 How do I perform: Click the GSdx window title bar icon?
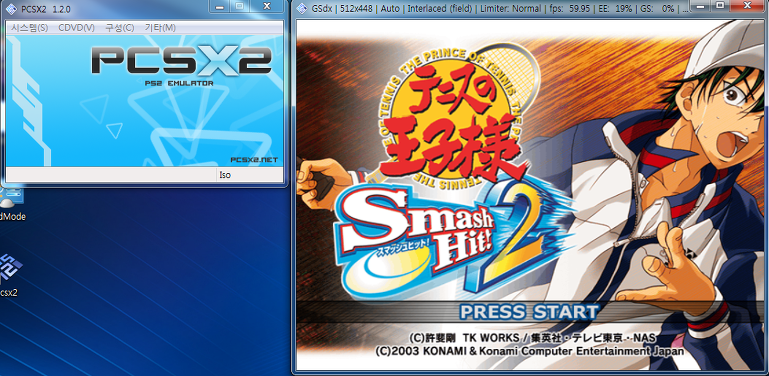click(301, 9)
